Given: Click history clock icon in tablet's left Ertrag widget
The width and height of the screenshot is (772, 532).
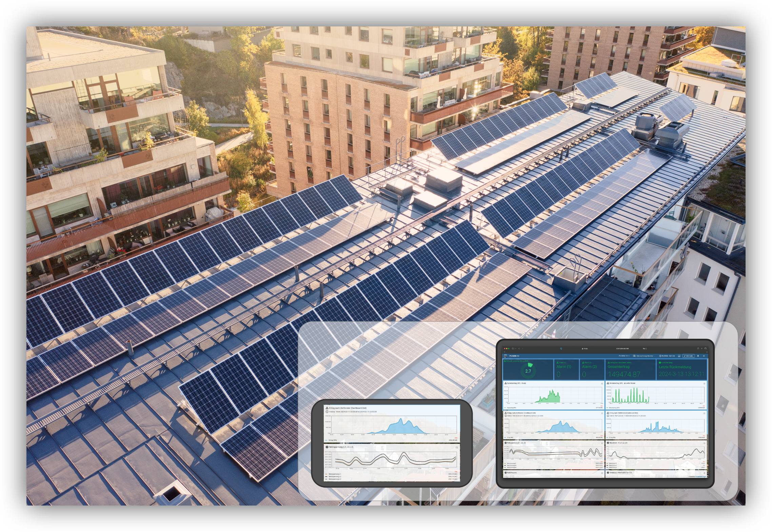Looking at the screenshot, I should [x=506, y=416].
